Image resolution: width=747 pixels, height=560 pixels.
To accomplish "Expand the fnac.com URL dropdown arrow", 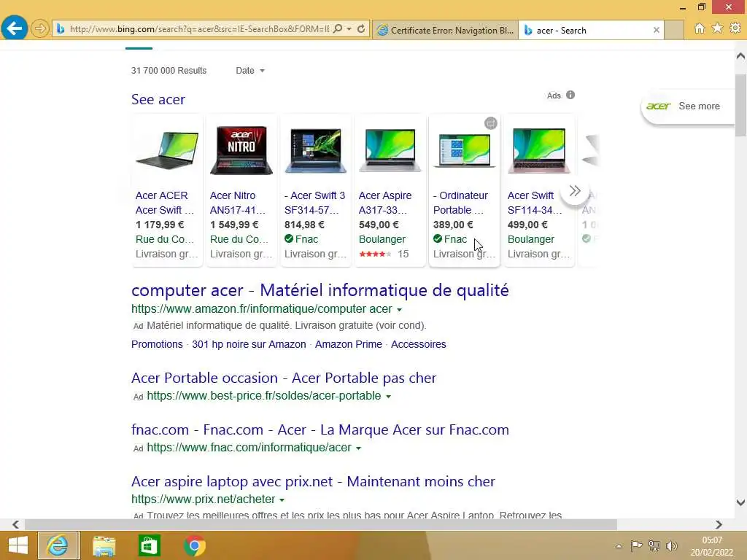I will click(x=359, y=448).
